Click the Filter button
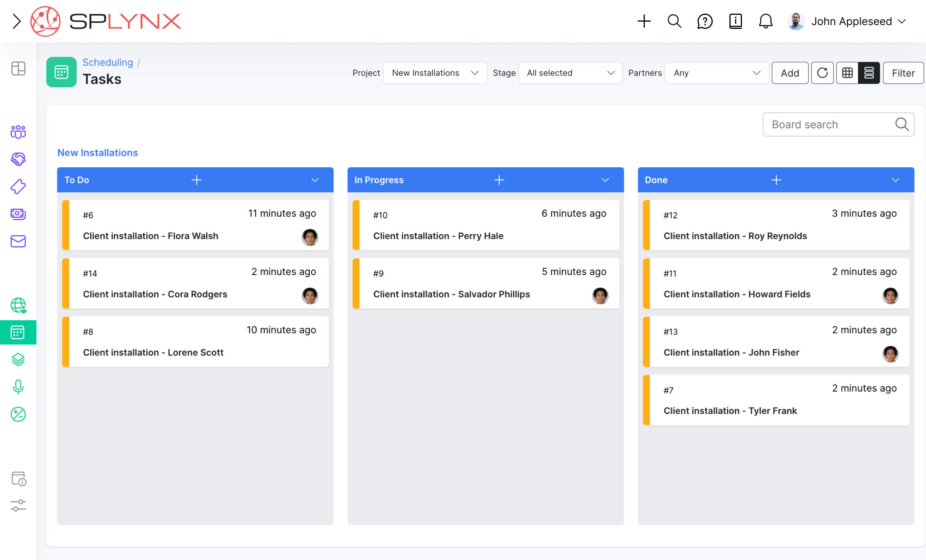Viewport: 926px width, 560px height. tap(903, 73)
